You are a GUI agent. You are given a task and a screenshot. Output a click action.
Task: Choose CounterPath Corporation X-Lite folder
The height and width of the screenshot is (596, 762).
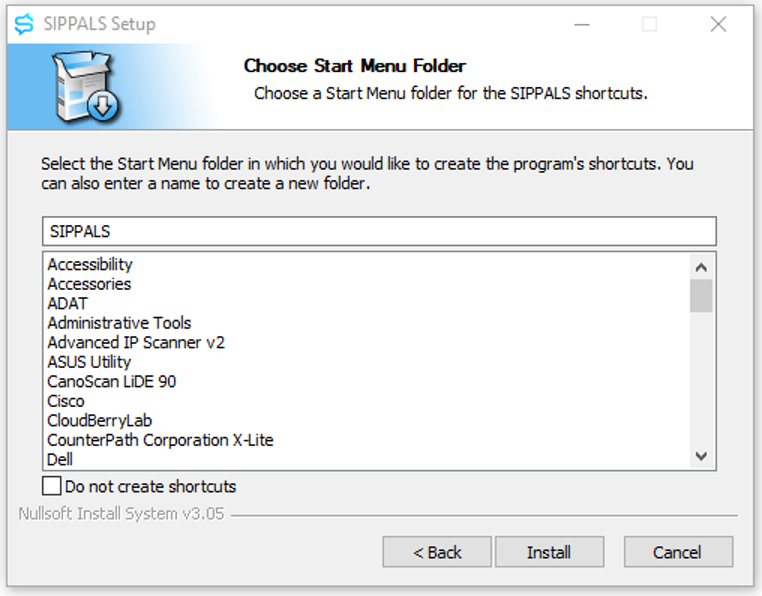tap(160, 440)
